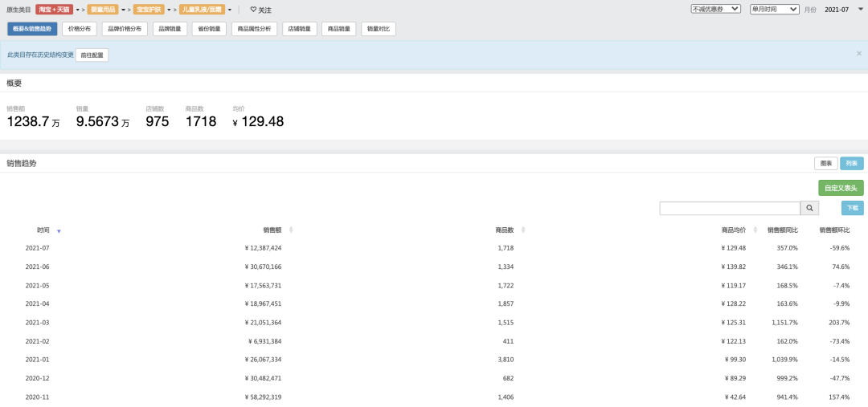The image size is (868, 407).
Task: Click the sales value ¥ 12,387,424
Action: pyautogui.click(x=263, y=248)
